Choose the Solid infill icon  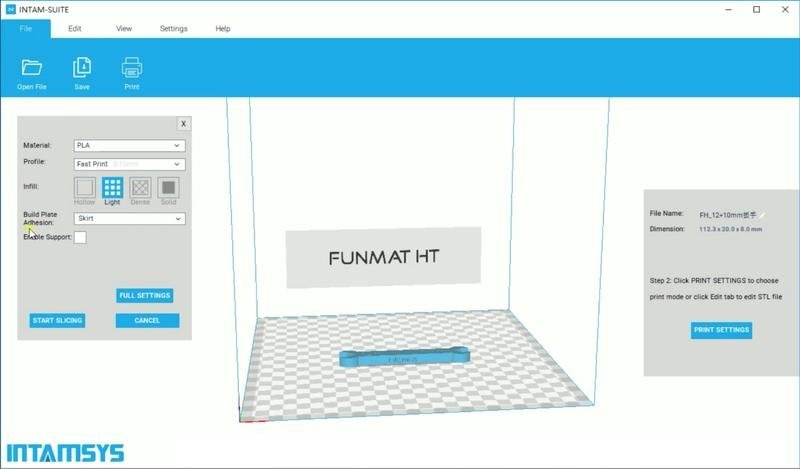tap(169, 187)
